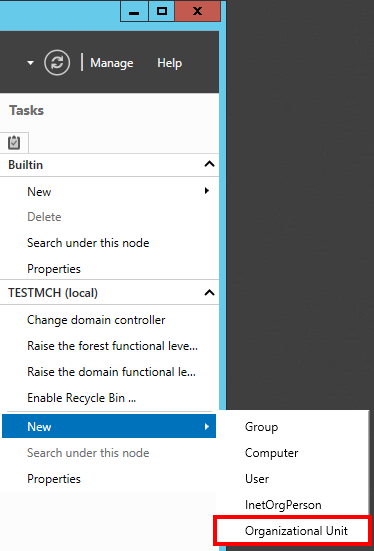Open the Help menu
The image size is (374, 551).
pyautogui.click(x=169, y=63)
